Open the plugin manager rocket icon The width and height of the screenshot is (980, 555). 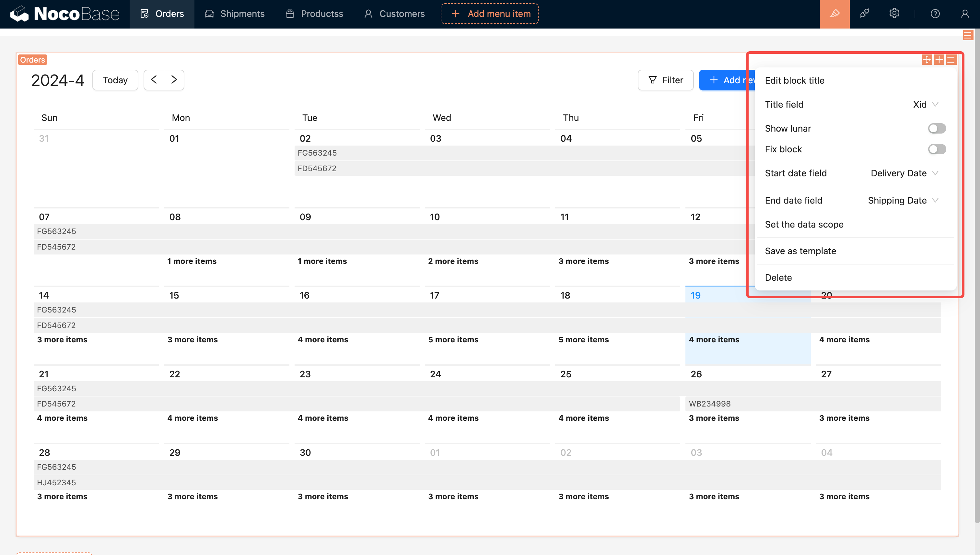(864, 14)
